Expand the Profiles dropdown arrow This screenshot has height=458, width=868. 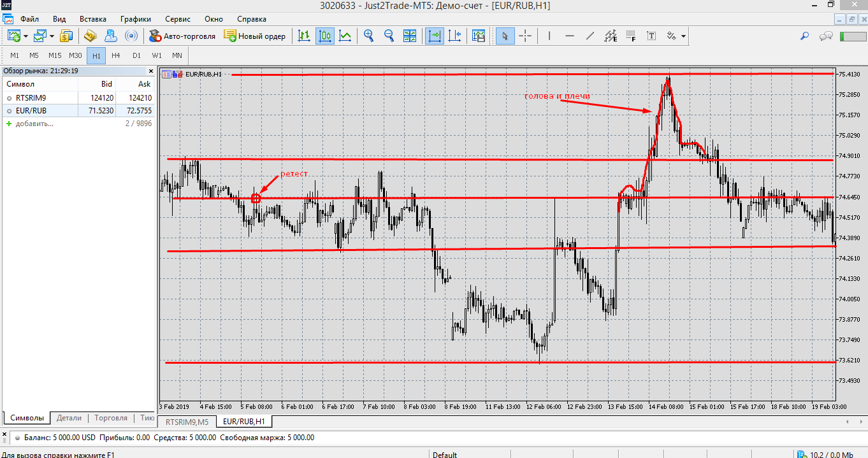tap(52, 36)
